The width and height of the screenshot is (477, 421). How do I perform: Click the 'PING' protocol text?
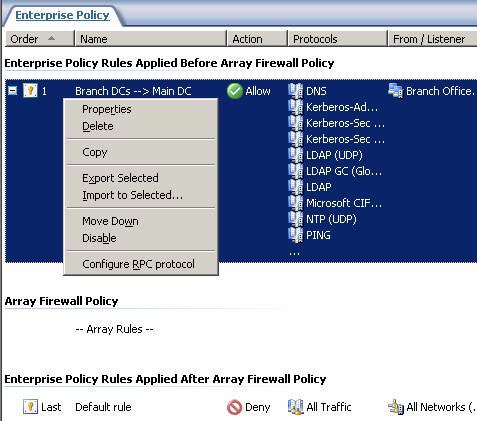[x=318, y=235]
